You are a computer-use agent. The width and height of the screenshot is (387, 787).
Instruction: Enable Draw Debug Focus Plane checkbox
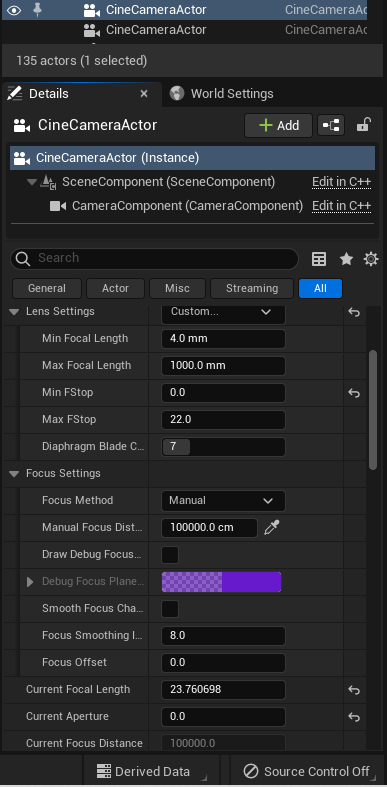pos(170,555)
